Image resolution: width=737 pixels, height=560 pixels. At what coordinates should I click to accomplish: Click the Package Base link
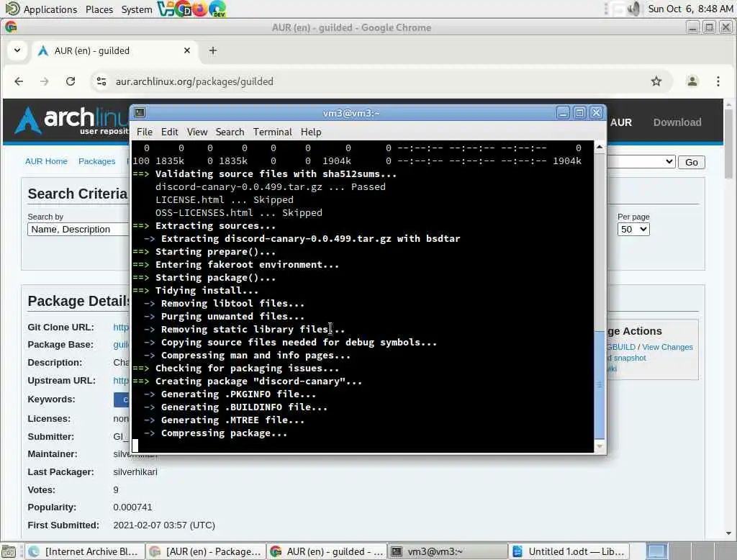[x=121, y=345]
